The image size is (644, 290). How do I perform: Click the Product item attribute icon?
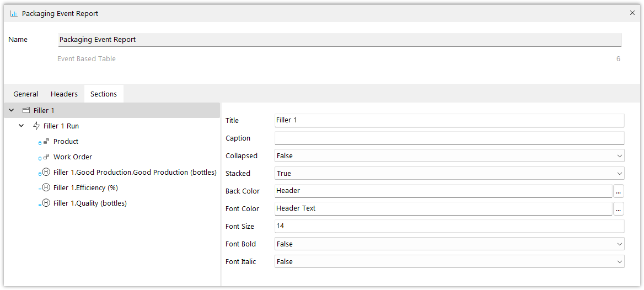(46, 141)
